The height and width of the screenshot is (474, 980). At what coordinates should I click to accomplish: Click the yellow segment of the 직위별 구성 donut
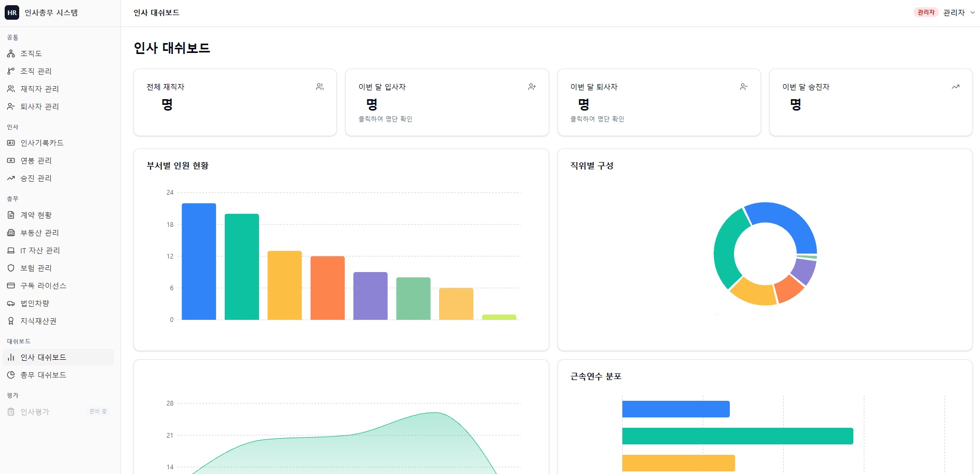click(754, 293)
